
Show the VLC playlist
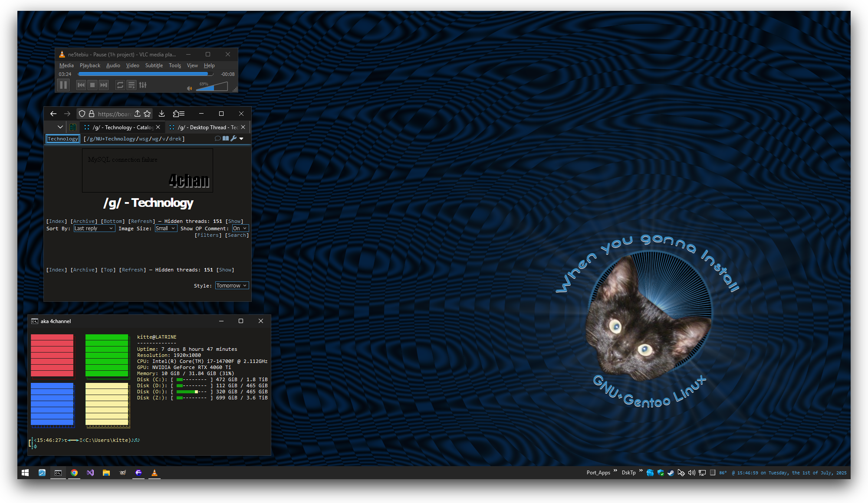click(x=132, y=85)
